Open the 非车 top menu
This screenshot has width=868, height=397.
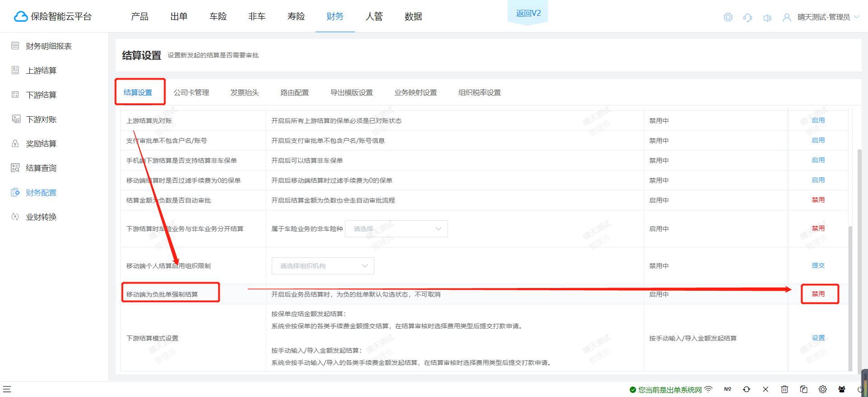(257, 17)
